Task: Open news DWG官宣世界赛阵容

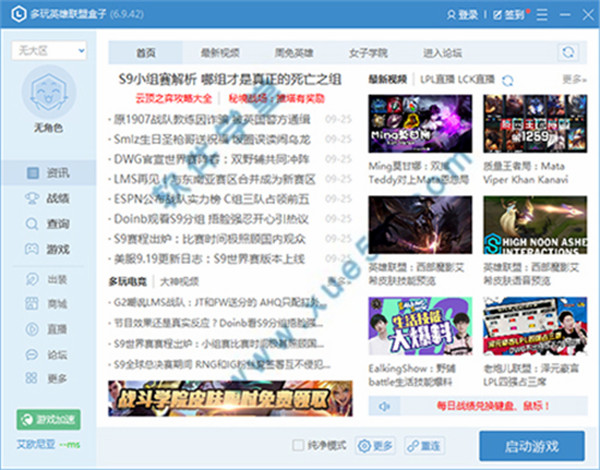Action: tap(212, 159)
